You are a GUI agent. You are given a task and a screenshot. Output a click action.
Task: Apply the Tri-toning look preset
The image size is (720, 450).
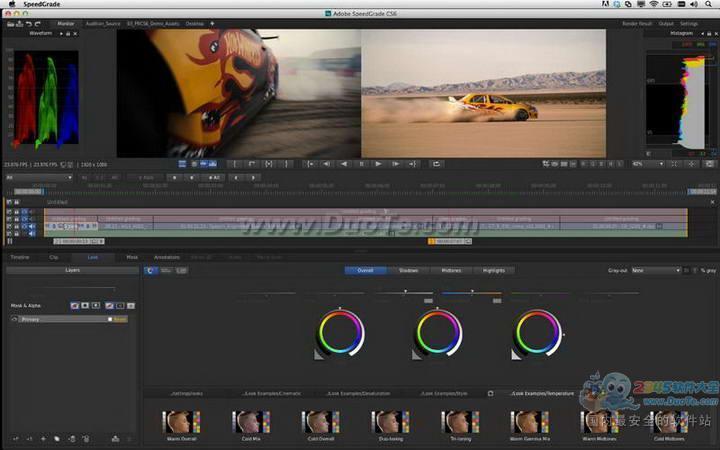(461, 425)
